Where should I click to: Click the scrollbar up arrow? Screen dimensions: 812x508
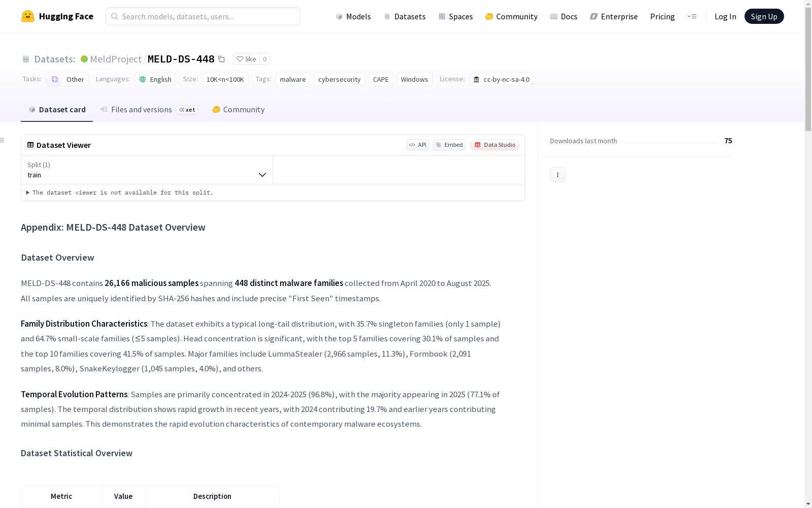tap(808, 4)
